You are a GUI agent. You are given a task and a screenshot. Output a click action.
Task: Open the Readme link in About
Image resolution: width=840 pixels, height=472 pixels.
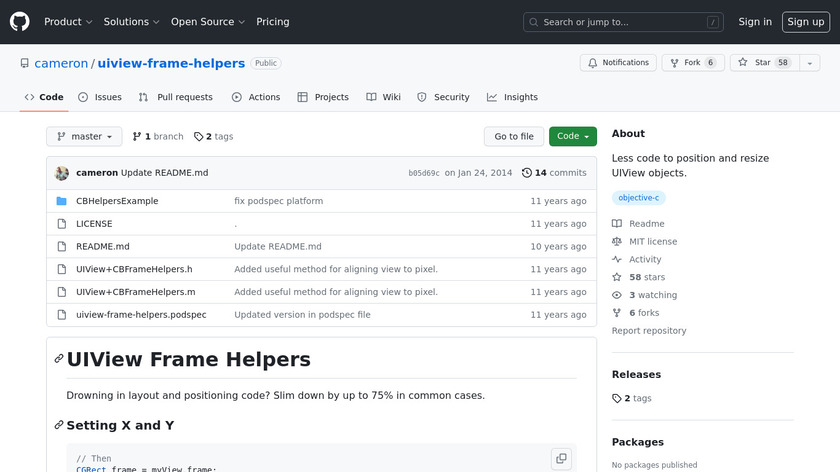point(639,223)
